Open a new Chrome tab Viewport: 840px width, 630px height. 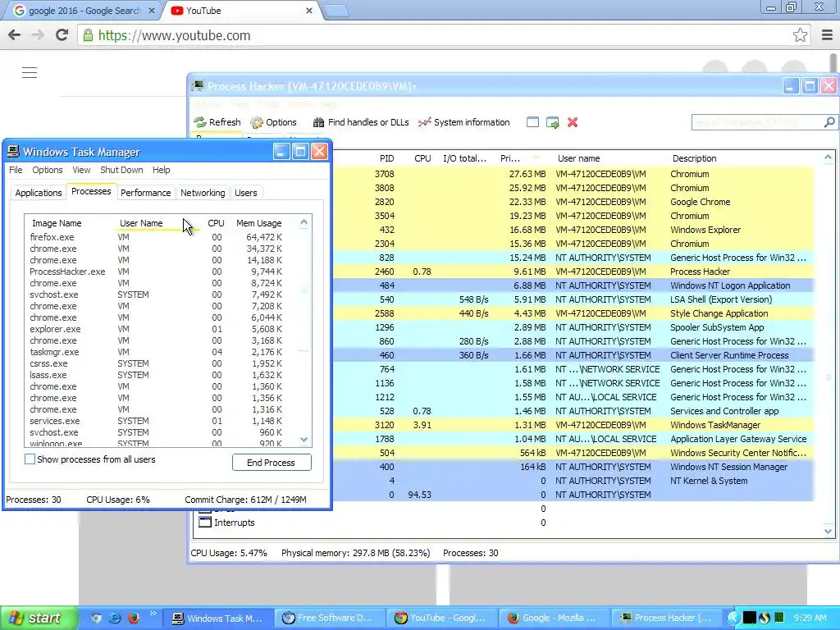(x=336, y=11)
